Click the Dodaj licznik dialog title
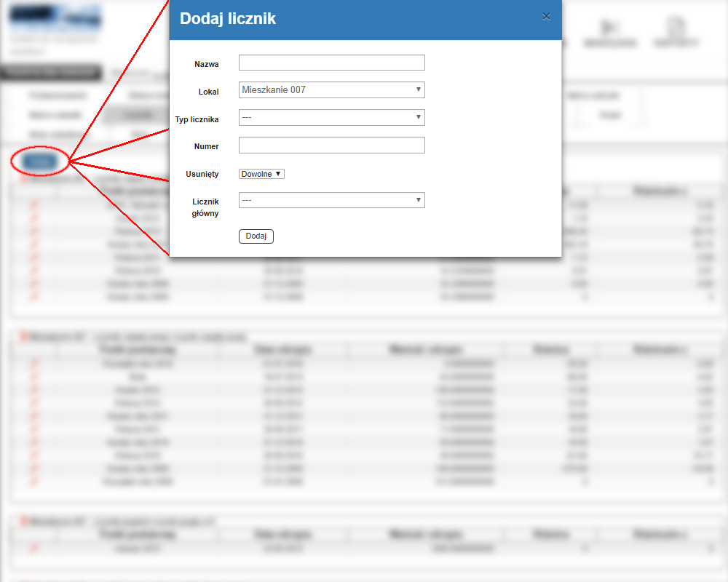This screenshot has height=582, width=728. tap(227, 19)
